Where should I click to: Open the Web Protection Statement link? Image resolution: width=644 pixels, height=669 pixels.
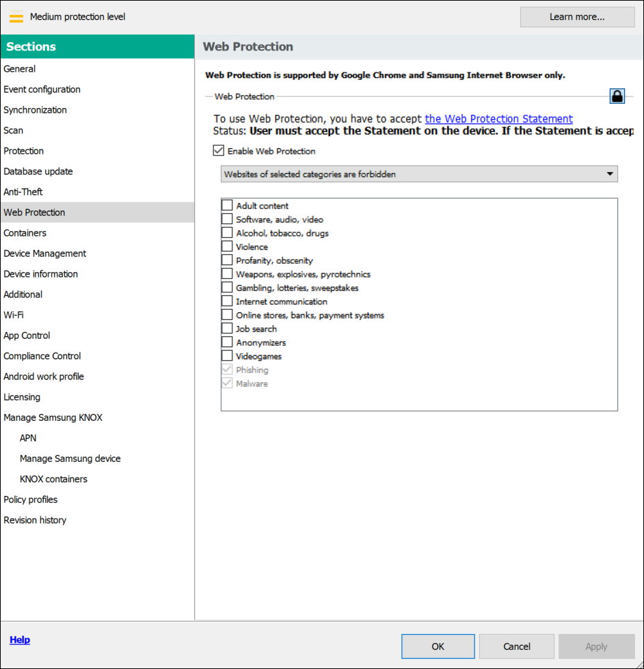coord(498,118)
